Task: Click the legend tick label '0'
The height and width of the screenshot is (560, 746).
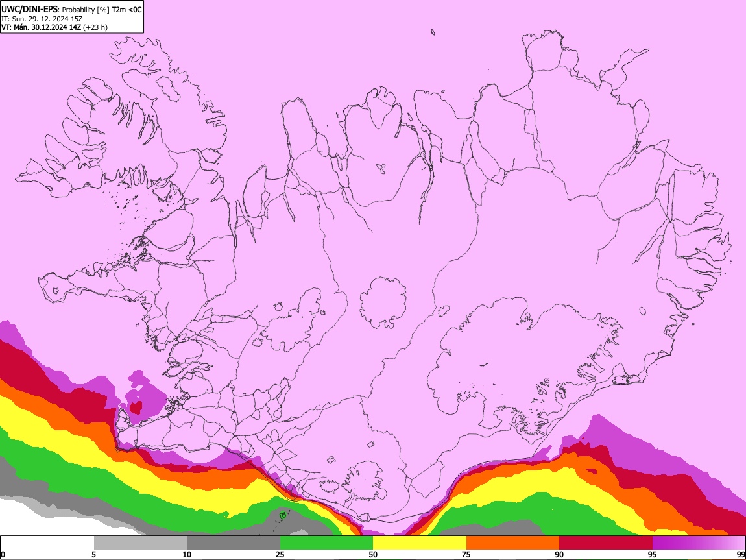Action: tap(3, 554)
